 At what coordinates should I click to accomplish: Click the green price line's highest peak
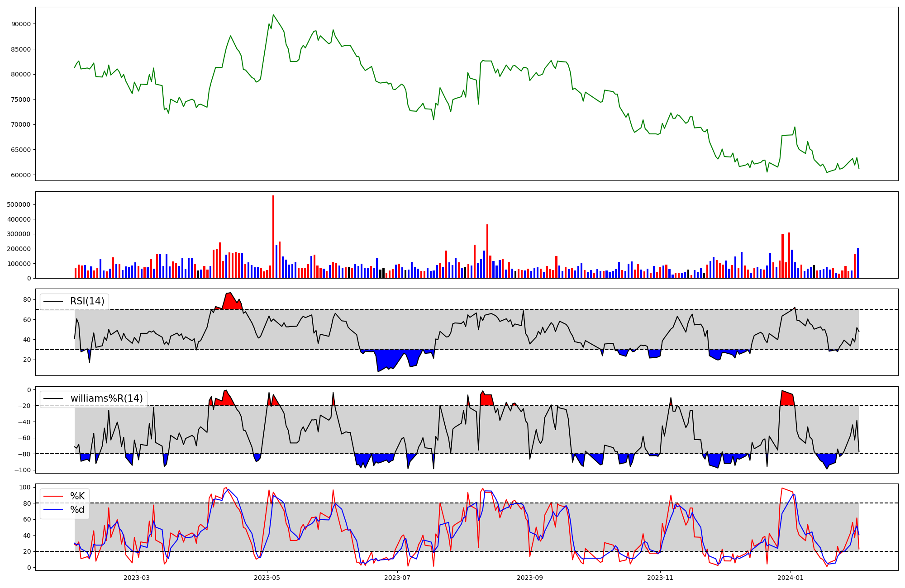(x=273, y=15)
